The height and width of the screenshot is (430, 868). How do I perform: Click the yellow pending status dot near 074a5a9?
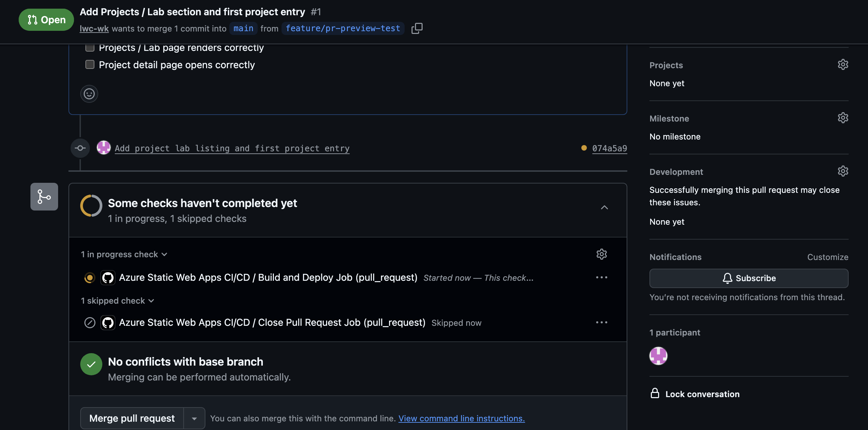tap(584, 148)
